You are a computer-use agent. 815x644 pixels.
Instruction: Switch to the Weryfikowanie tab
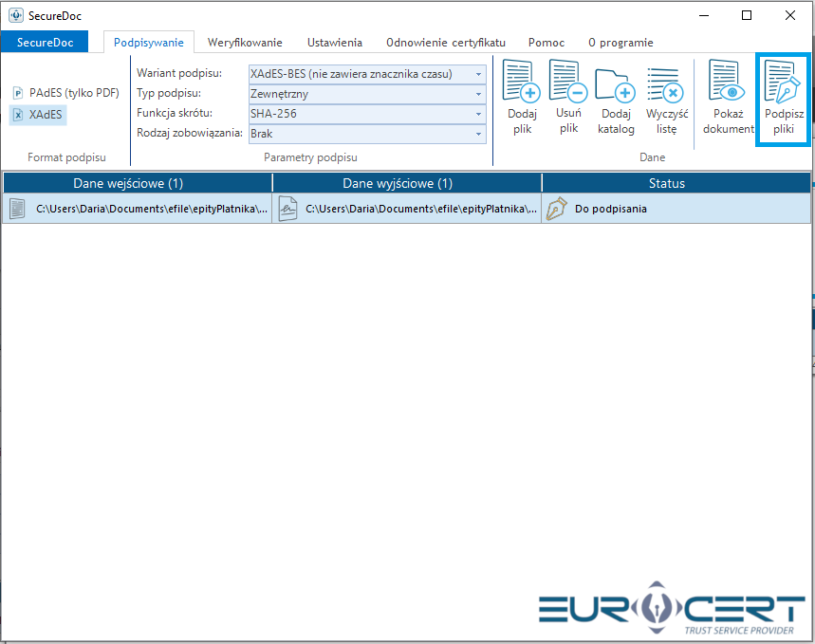[x=245, y=42]
